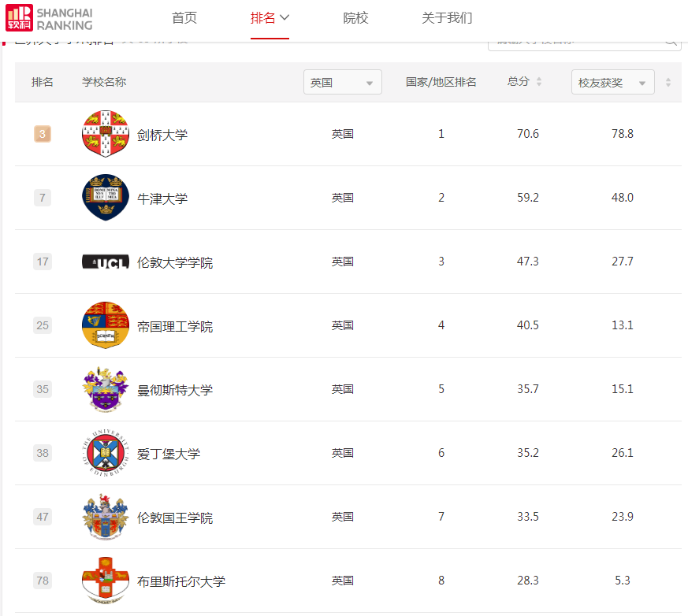Click the rank 3 badge

coord(43,134)
